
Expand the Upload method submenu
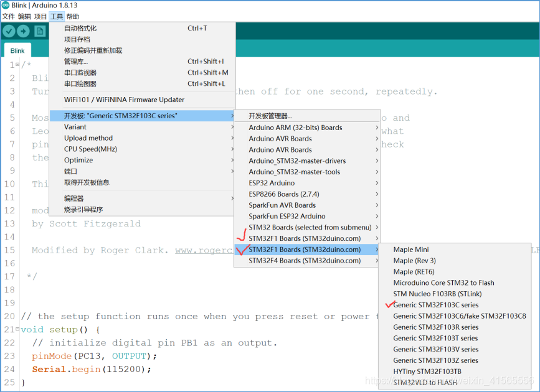point(143,138)
